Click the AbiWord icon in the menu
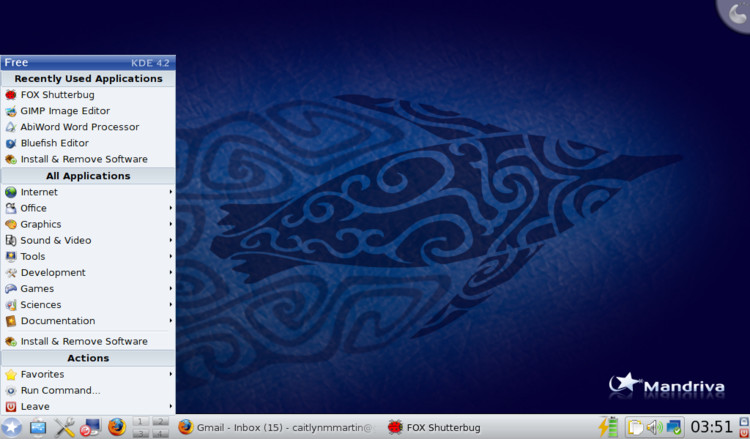The height and width of the screenshot is (439, 750). pos(11,127)
